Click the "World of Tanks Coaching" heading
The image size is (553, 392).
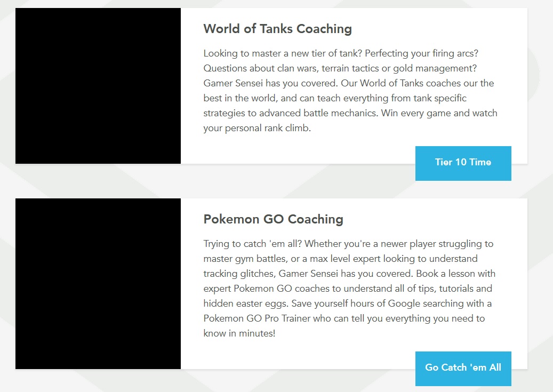click(277, 29)
